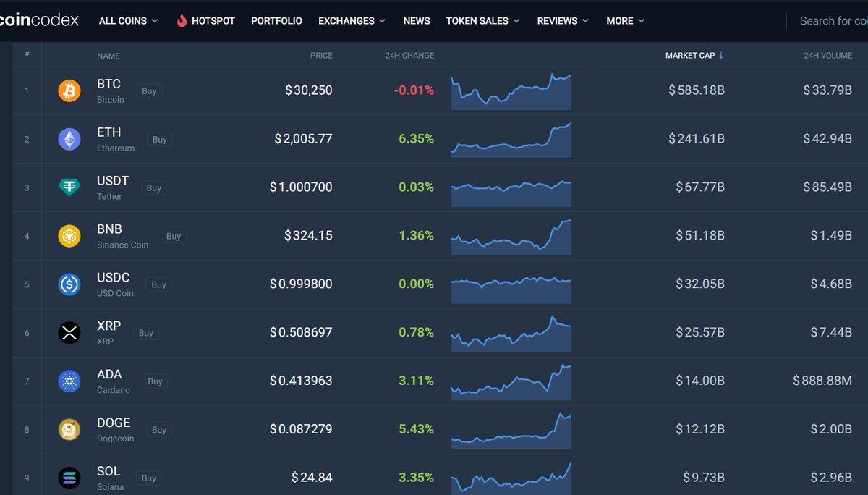Screen dimensions: 868x495
Task: Click the Ethereum coin icon
Action: [x=69, y=138]
